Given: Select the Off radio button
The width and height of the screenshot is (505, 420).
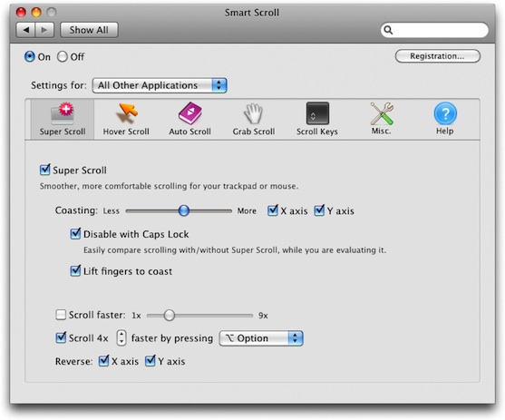Looking at the screenshot, I should pos(63,57).
